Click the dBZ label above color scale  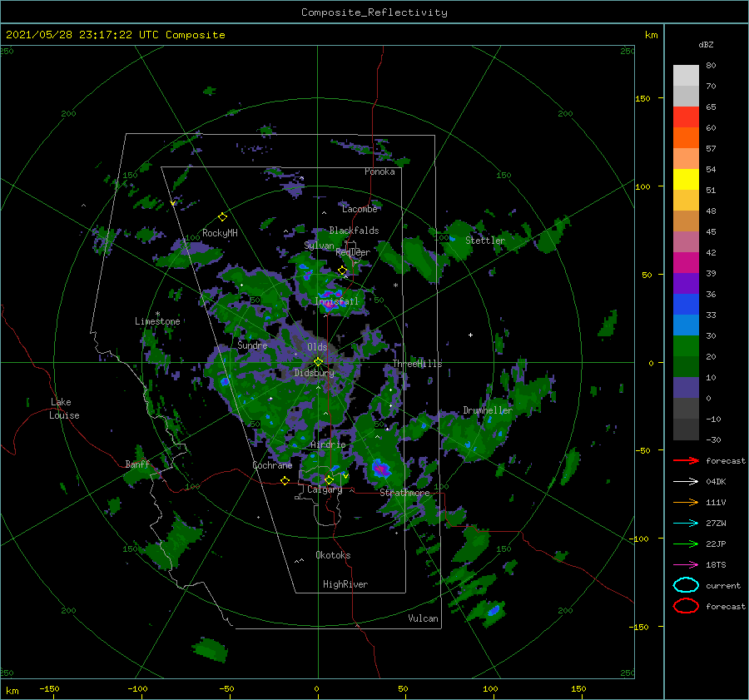(x=706, y=44)
